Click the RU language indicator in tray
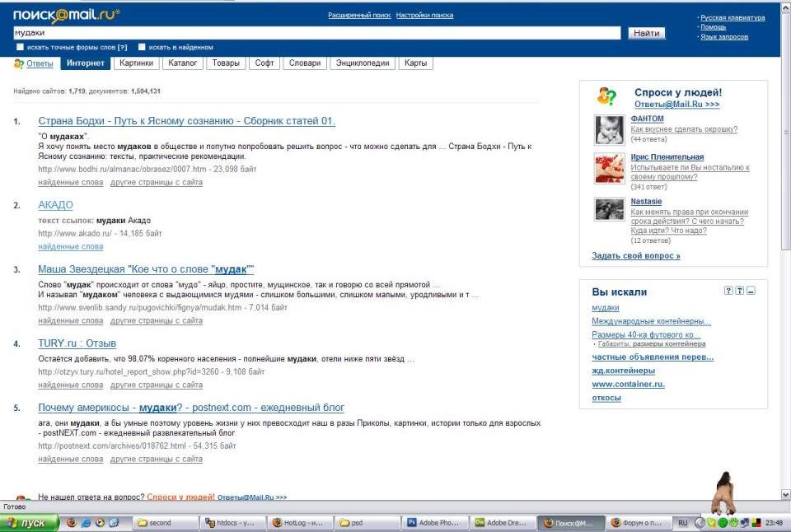Viewport: 791px width, 532px height. click(x=682, y=523)
